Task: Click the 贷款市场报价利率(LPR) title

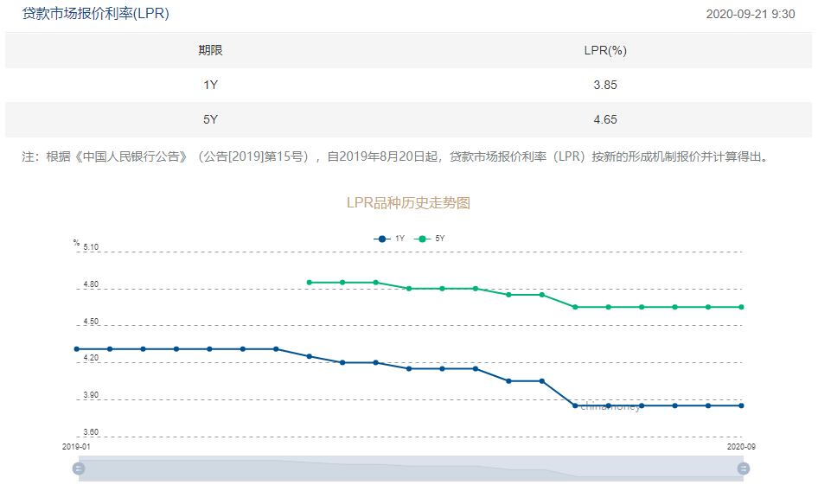Action: tap(95, 14)
